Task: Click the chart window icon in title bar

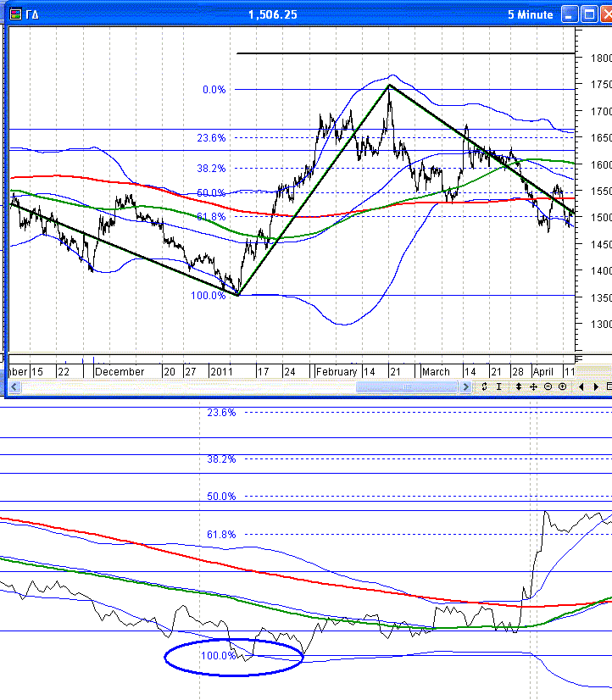Action: point(14,14)
